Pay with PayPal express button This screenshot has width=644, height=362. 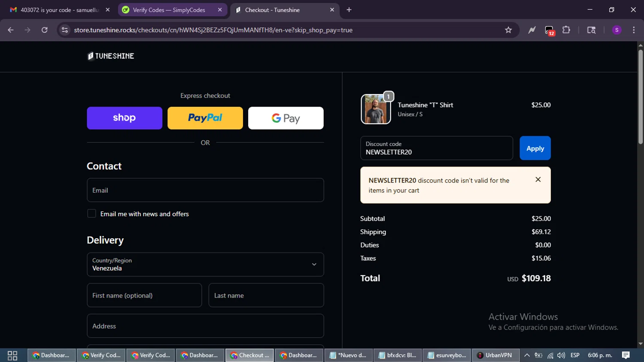pyautogui.click(x=205, y=118)
